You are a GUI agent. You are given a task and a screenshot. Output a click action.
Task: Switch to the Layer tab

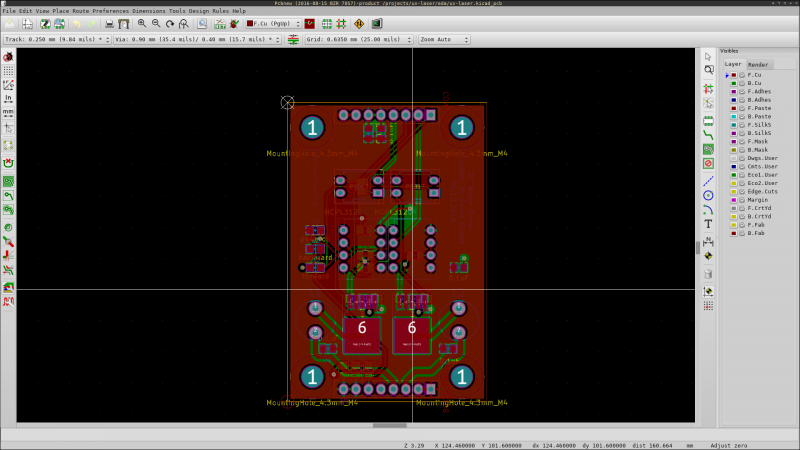click(733, 64)
